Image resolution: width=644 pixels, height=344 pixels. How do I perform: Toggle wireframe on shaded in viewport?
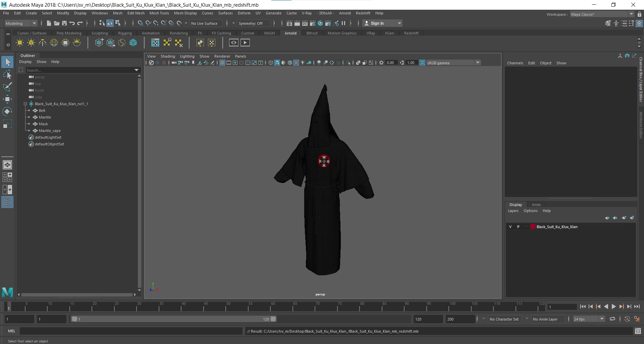tap(290, 63)
